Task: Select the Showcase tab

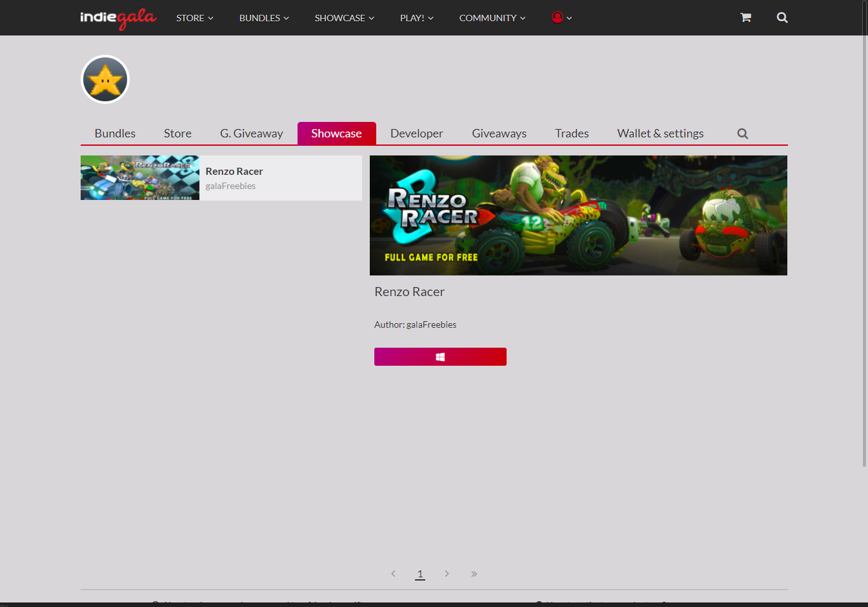Action: 337,134
